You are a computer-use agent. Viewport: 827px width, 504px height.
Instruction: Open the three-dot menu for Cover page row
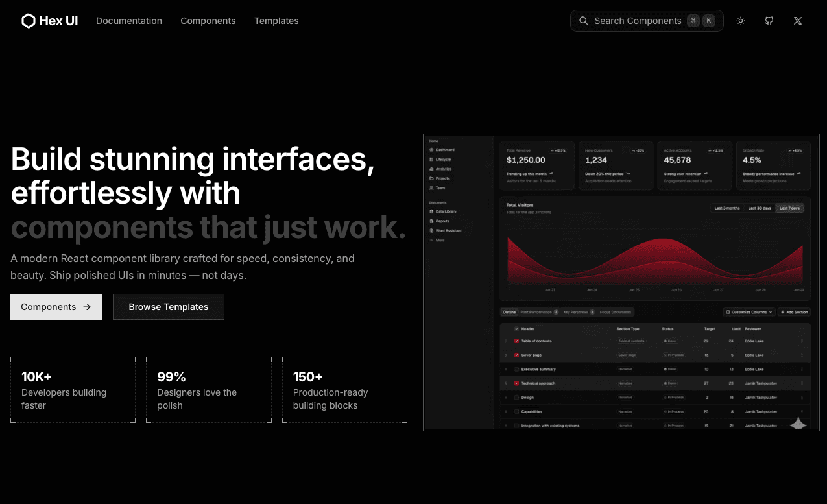pos(802,355)
